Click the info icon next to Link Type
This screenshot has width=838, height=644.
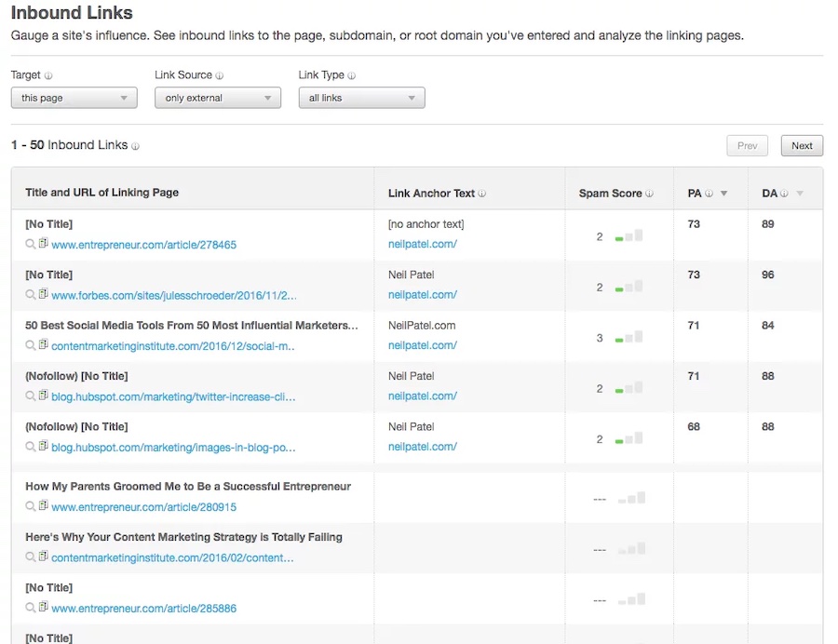point(351,76)
